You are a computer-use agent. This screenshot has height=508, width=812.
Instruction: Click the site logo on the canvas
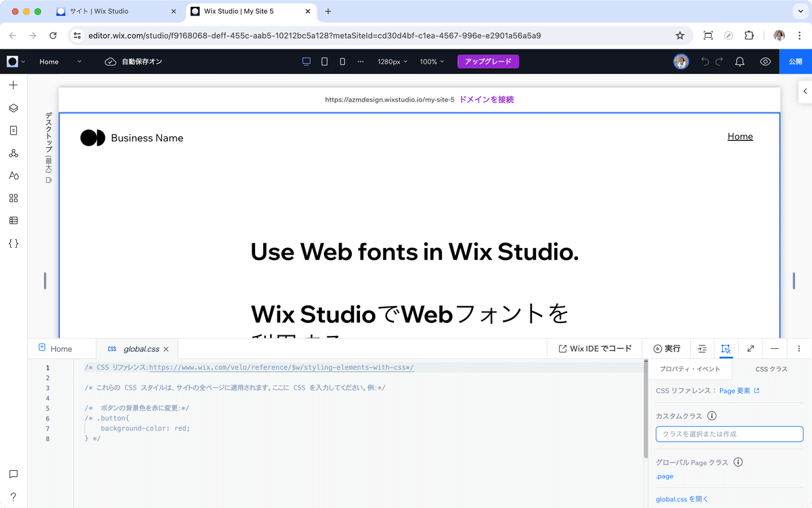coord(93,138)
